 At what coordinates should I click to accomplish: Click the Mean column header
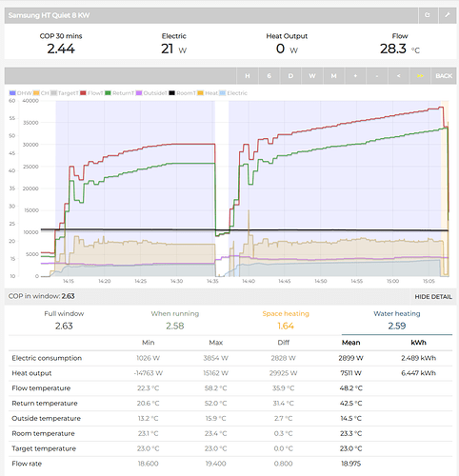(x=350, y=343)
